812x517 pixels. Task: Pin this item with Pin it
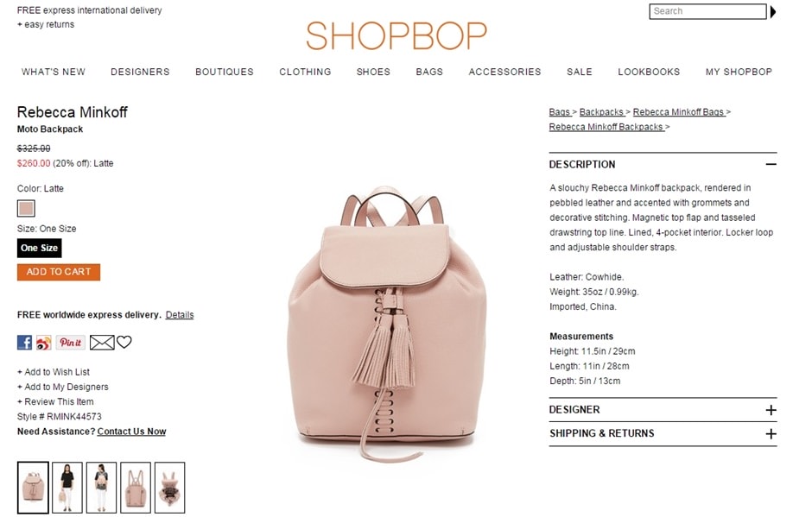tap(71, 342)
